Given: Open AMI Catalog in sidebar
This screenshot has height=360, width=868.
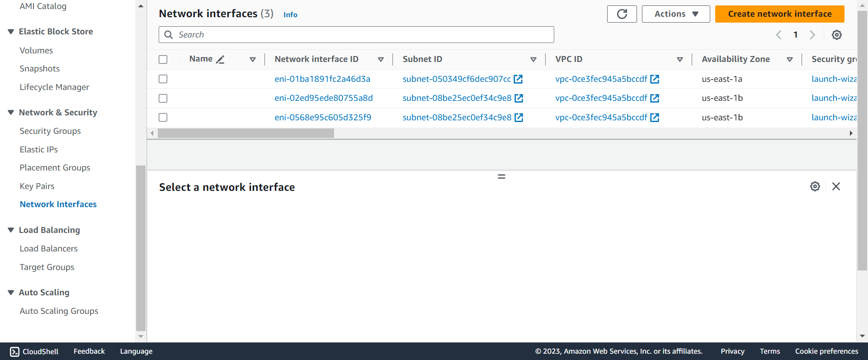Looking at the screenshot, I should coord(43,6).
